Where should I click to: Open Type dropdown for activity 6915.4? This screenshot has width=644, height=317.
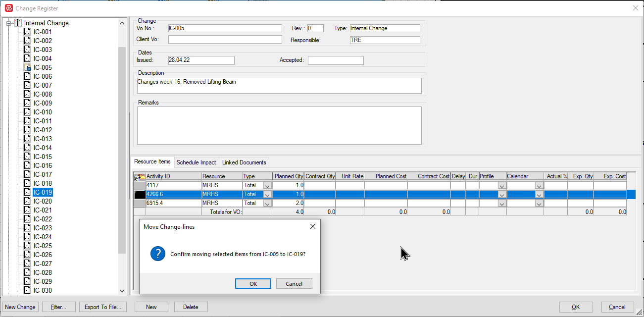pos(268,203)
